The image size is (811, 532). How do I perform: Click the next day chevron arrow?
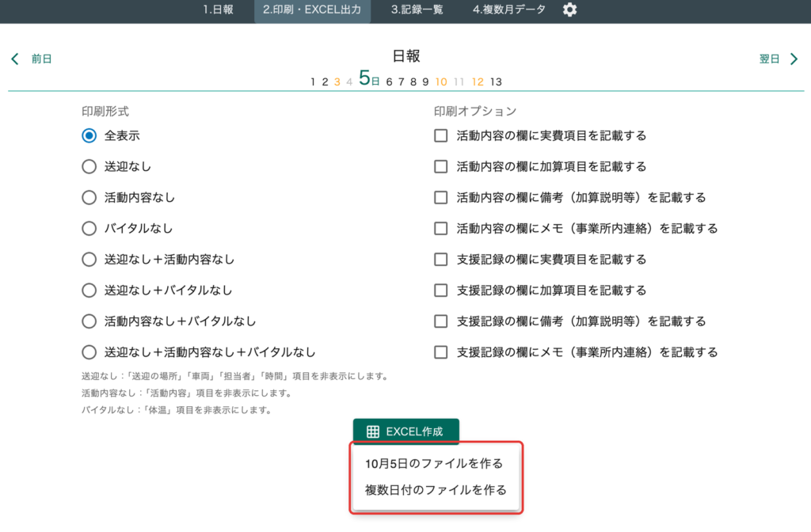[794, 59]
